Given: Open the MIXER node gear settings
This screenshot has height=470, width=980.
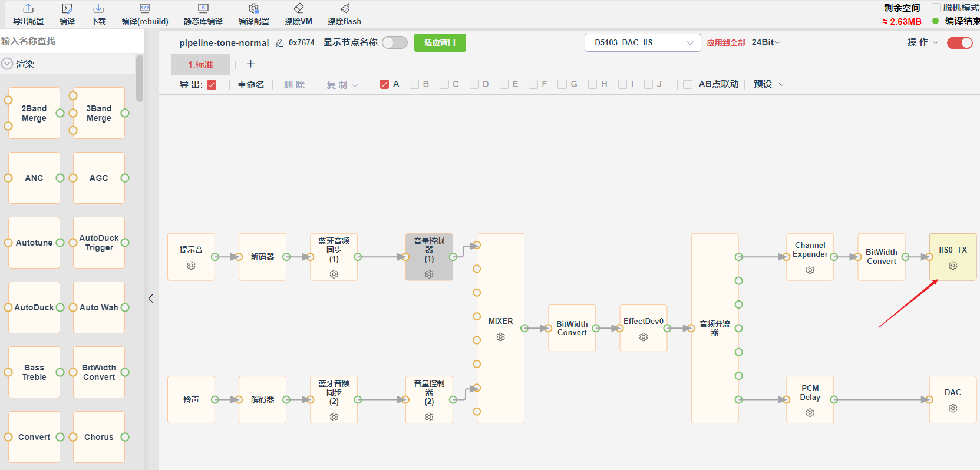Looking at the screenshot, I should (500, 337).
